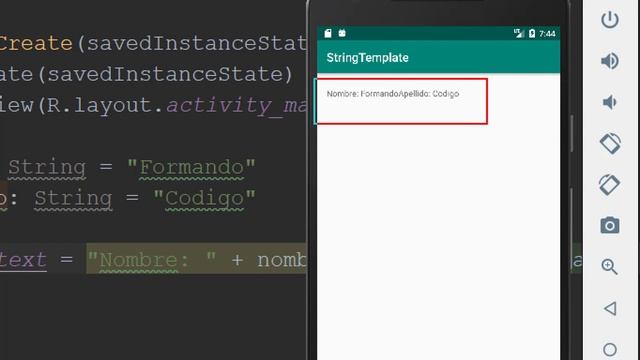The image size is (640, 360).
Task: Click the 7:44 clock in status bar
Action: 547,33
